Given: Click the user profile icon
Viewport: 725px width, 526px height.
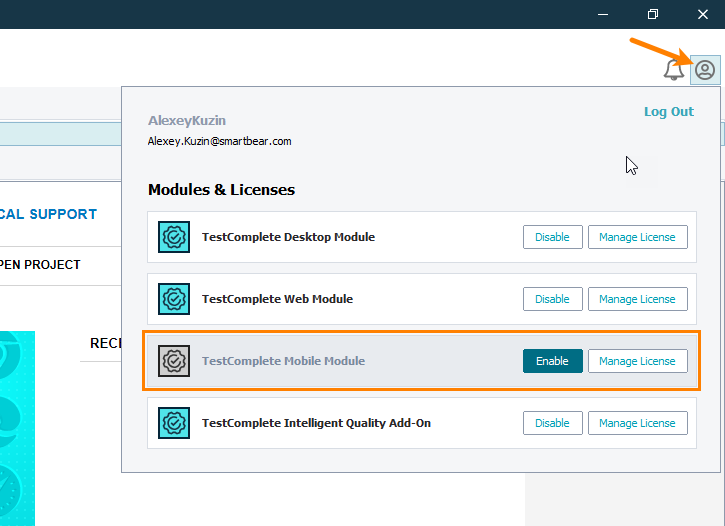Looking at the screenshot, I should pyautogui.click(x=705, y=70).
